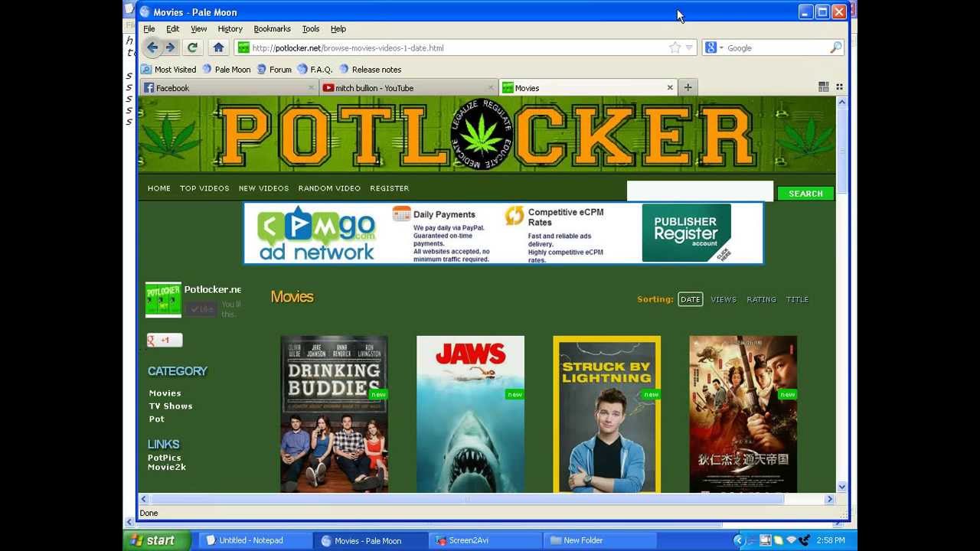Open the Windows start menu
The height and width of the screenshot is (551, 980).
point(157,540)
